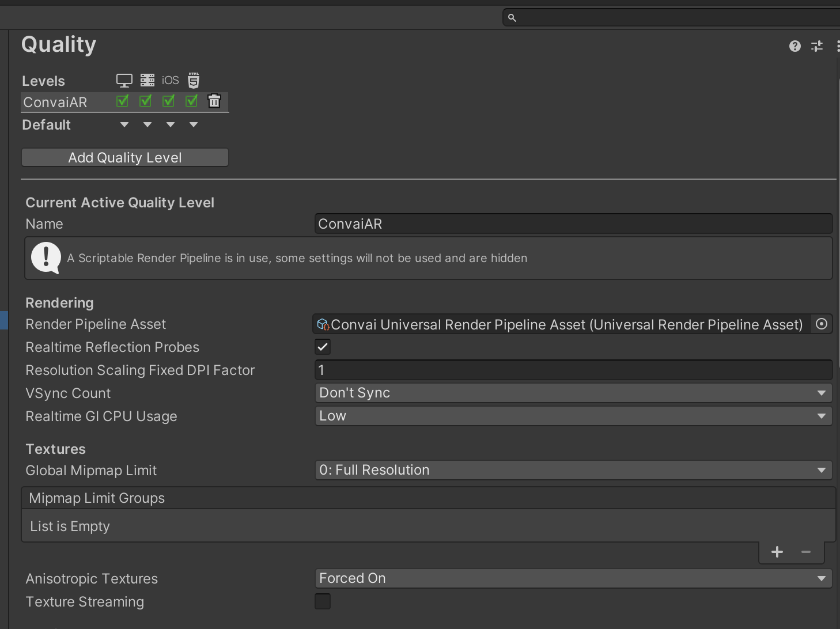Viewport: 840px width, 629px height.
Task: Open the Realtime GI CPU Usage dropdown
Action: click(573, 416)
